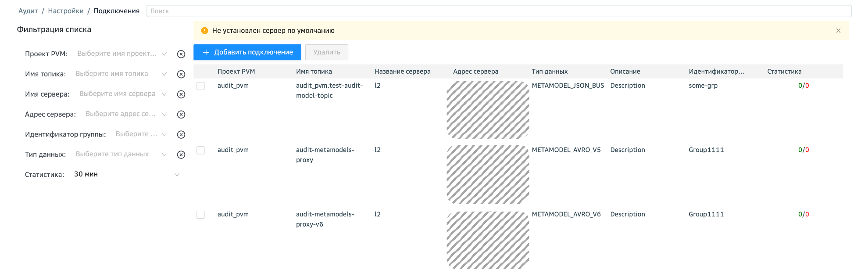The width and height of the screenshot is (868, 277).
Task: Clear the Тип данных filter
Action: (x=181, y=155)
